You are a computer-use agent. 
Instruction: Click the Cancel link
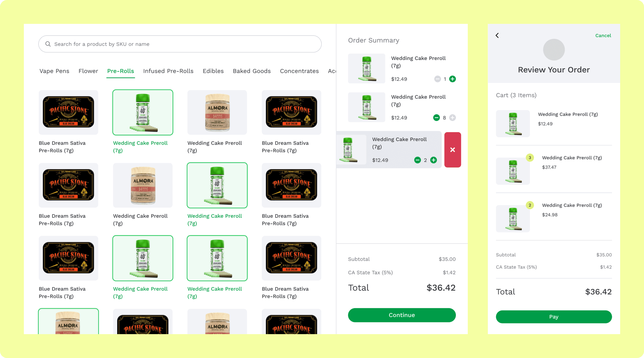603,36
